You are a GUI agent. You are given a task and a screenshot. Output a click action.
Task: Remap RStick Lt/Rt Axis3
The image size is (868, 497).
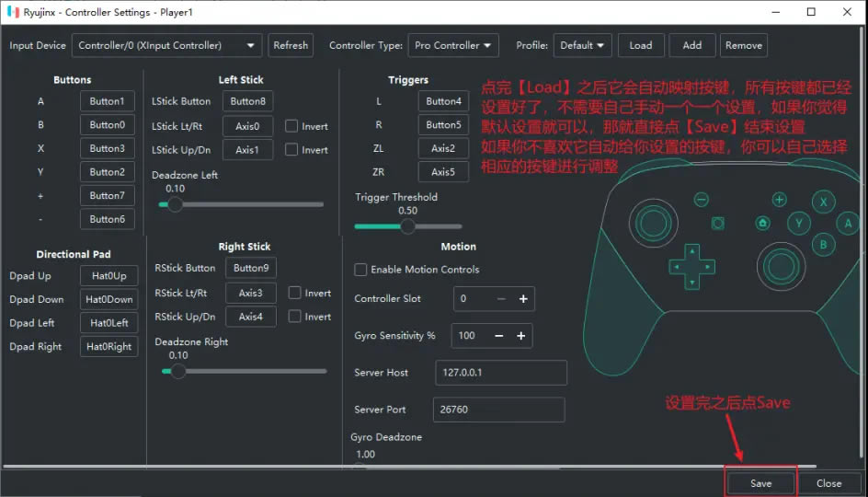point(251,293)
